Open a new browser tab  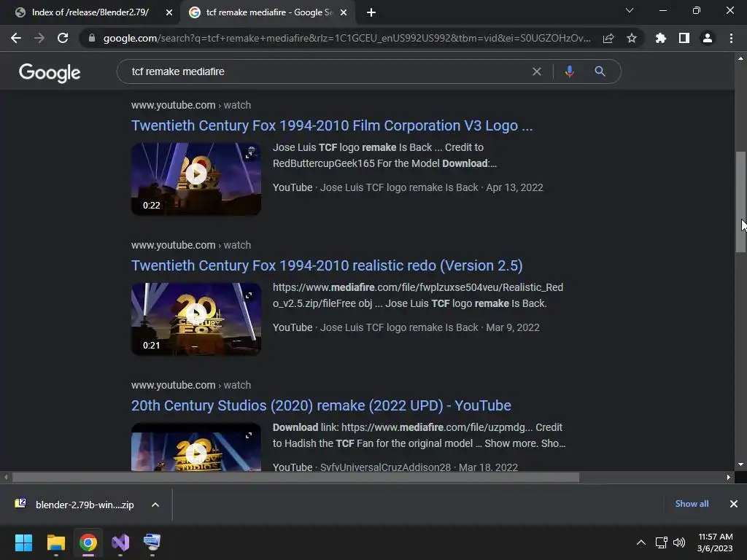coord(371,13)
